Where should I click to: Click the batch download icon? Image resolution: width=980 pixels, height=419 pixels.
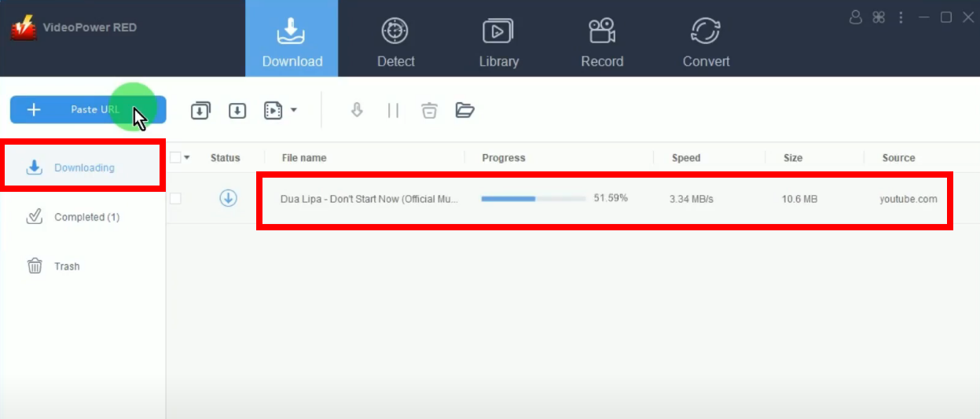click(x=200, y=111)
